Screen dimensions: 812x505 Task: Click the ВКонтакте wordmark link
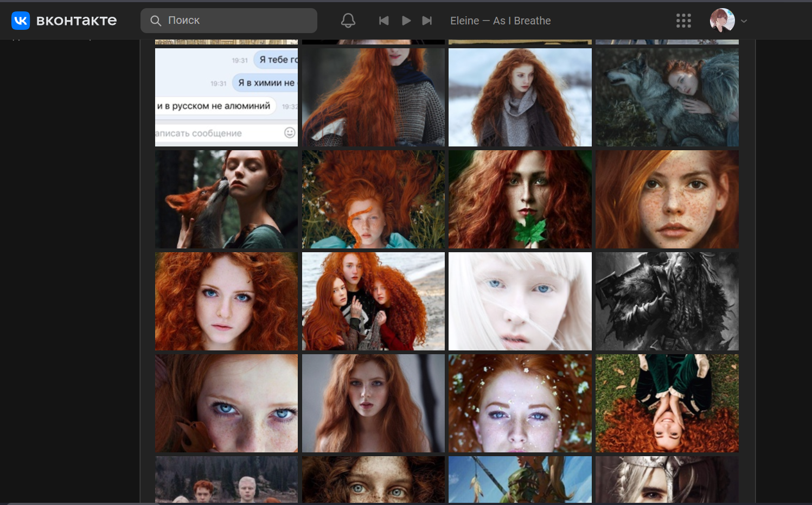pyautogui.click(x=76, y=21)
